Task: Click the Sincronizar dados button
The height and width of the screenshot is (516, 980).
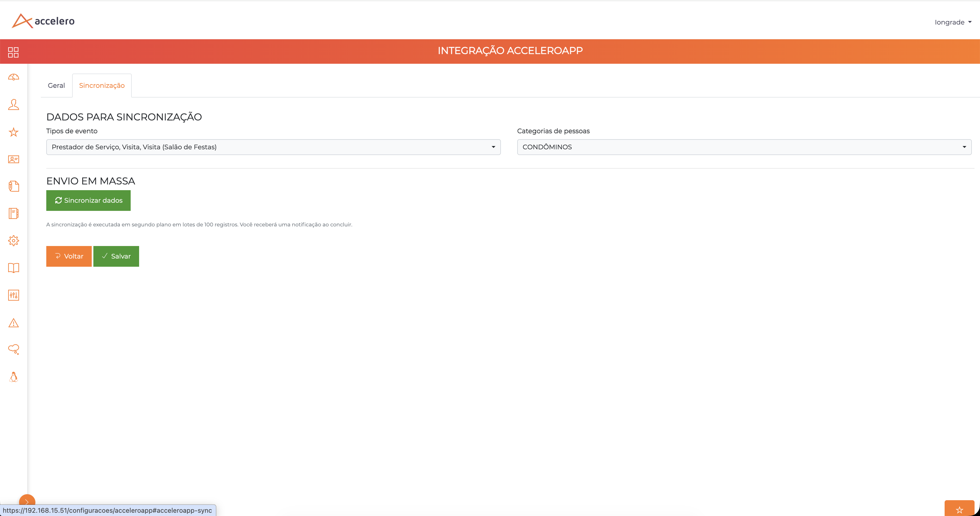Action: pos(88,200)
